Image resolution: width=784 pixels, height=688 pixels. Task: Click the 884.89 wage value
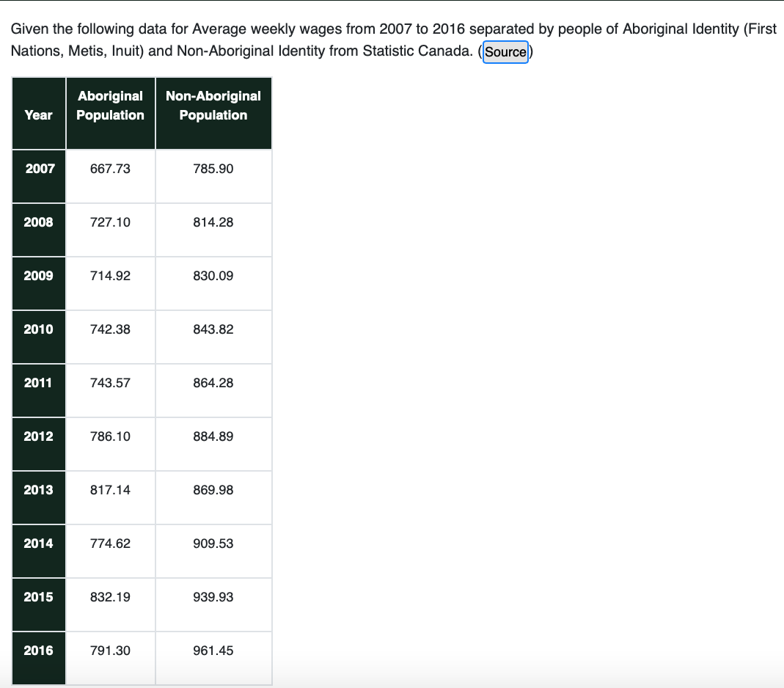pos(213,436)
